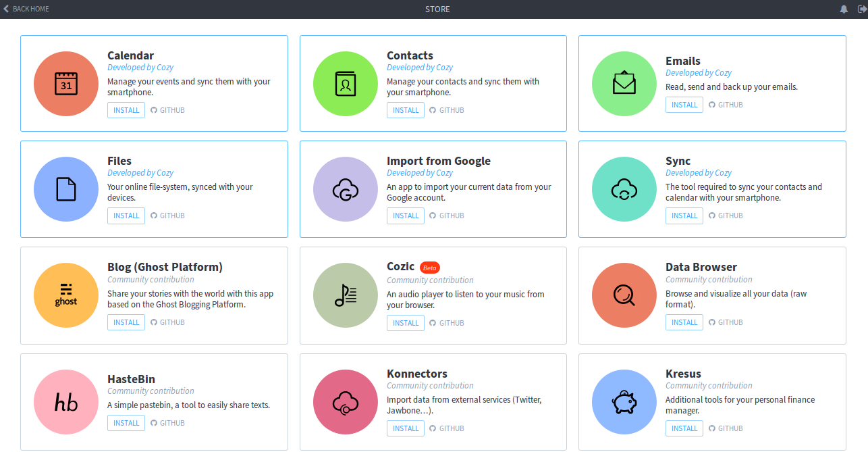Viewport: 868px width, 452px height.
Task: Install the Contacts app
Action: tap(406, 110)
